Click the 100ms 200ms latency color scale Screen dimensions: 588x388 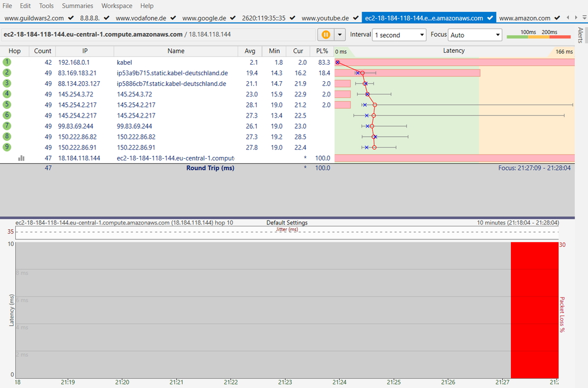(x=539, y=34)
